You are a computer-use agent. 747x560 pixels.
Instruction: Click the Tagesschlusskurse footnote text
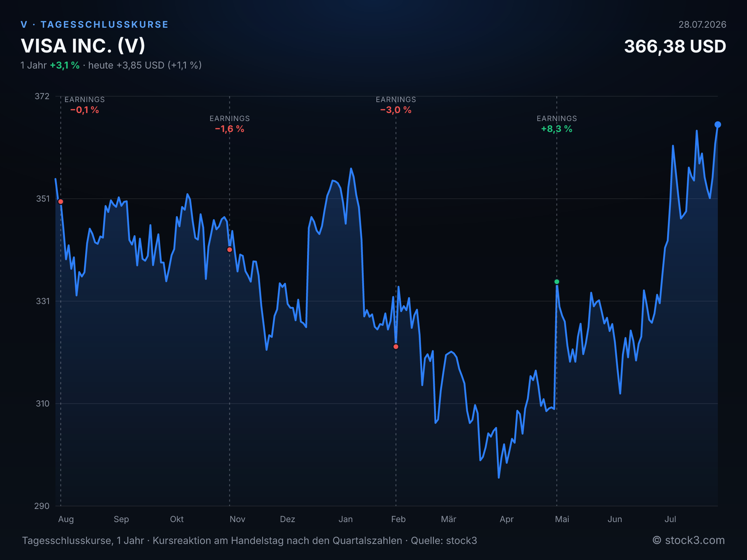[x=249, y=541]
